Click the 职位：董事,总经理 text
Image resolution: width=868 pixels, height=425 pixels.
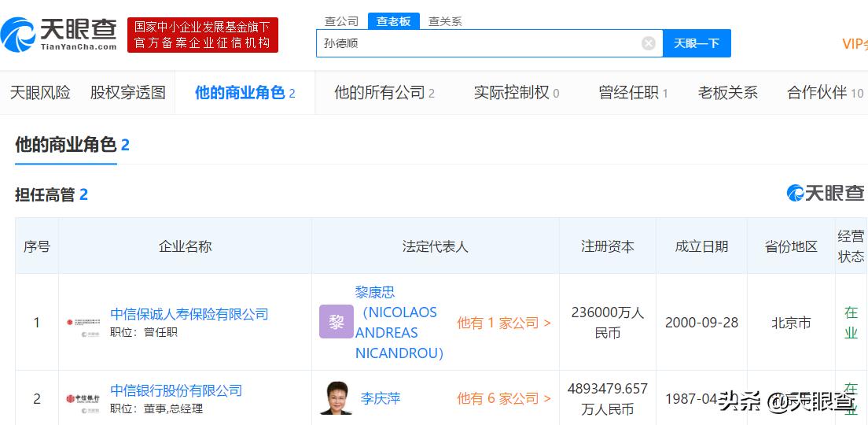tap(156, 409)
